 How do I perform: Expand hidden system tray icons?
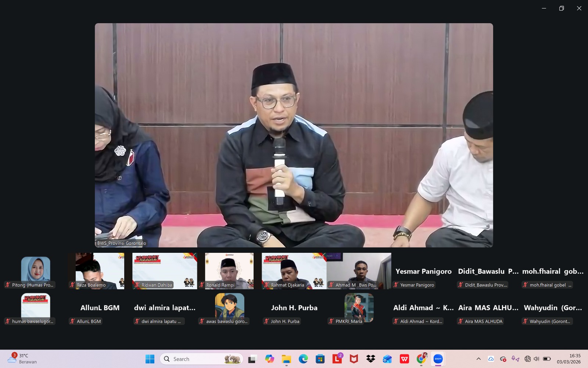pos(478,359)
